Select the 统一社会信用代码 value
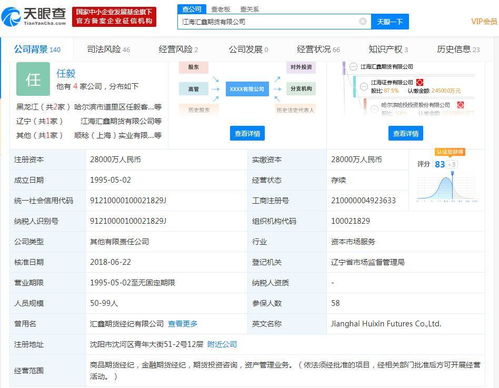Image resolution: width=499 pixels, height=388 pixels. pos(128,201)
